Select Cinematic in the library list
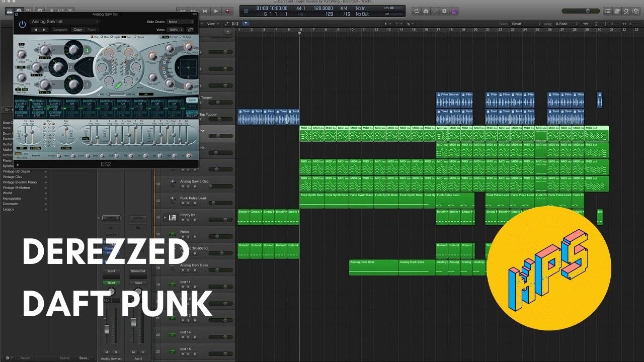This screenshot has width=644, height=362. [11, 204]
